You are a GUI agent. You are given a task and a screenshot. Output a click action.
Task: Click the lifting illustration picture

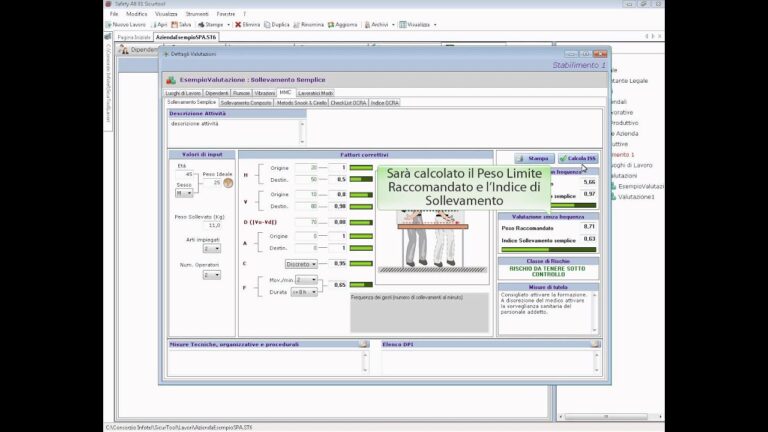pyautogui.click(x=432, y=242)
